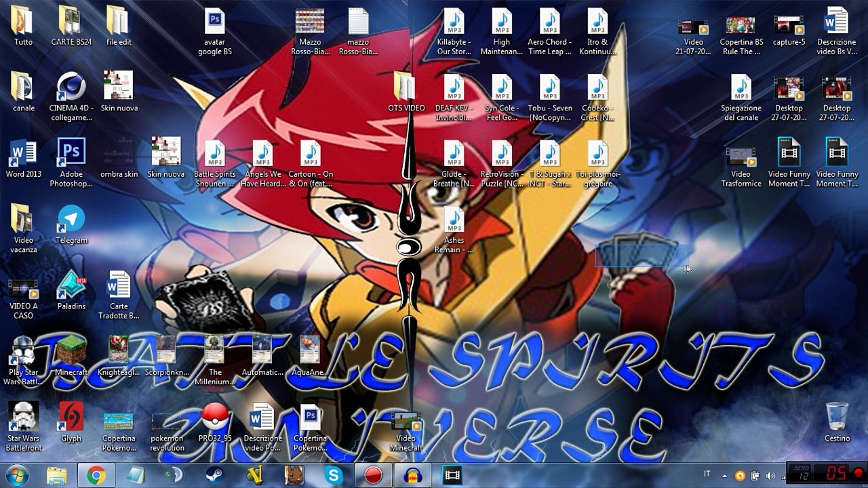This screenshot has height=488, width=868.
Task: Open the 'Video vacanza' folder
Action: (x=24, y=219)
